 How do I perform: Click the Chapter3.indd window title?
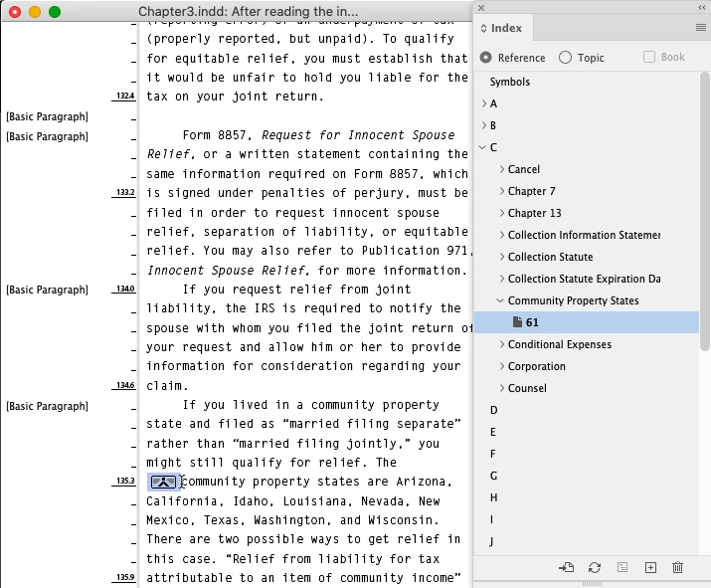pos(248,11)
